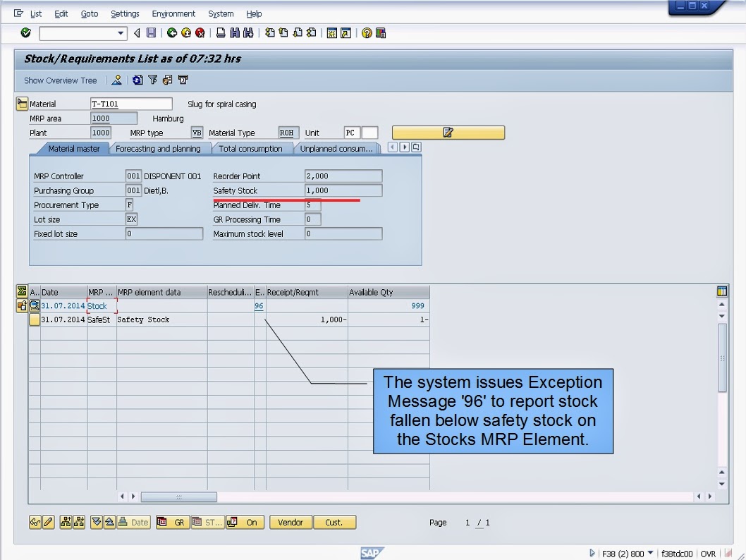Open the filter settings icon

(x=152, y=80)
